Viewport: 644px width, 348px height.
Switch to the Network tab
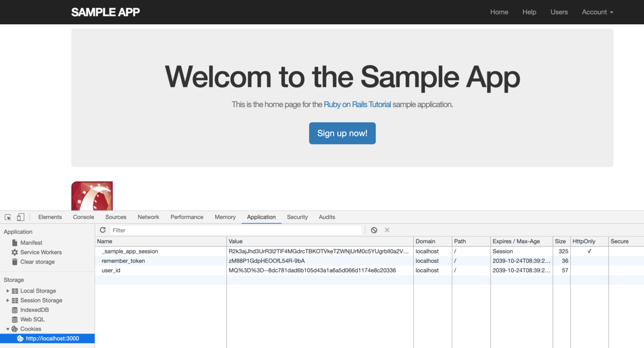click(x=148, y=217)
